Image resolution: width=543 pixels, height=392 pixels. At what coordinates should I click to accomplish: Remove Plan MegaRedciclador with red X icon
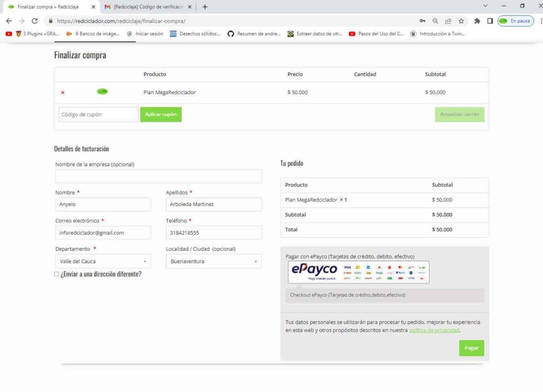[x=63, y=93]
